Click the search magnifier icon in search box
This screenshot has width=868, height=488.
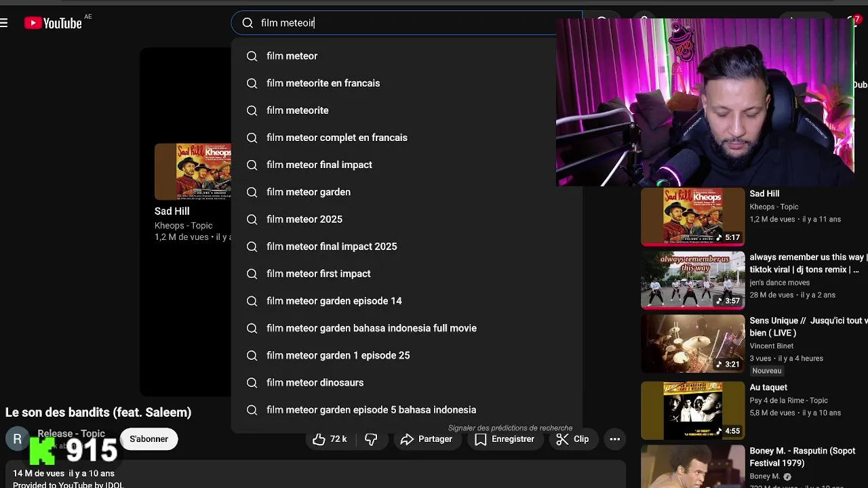[x=248, y=23]
